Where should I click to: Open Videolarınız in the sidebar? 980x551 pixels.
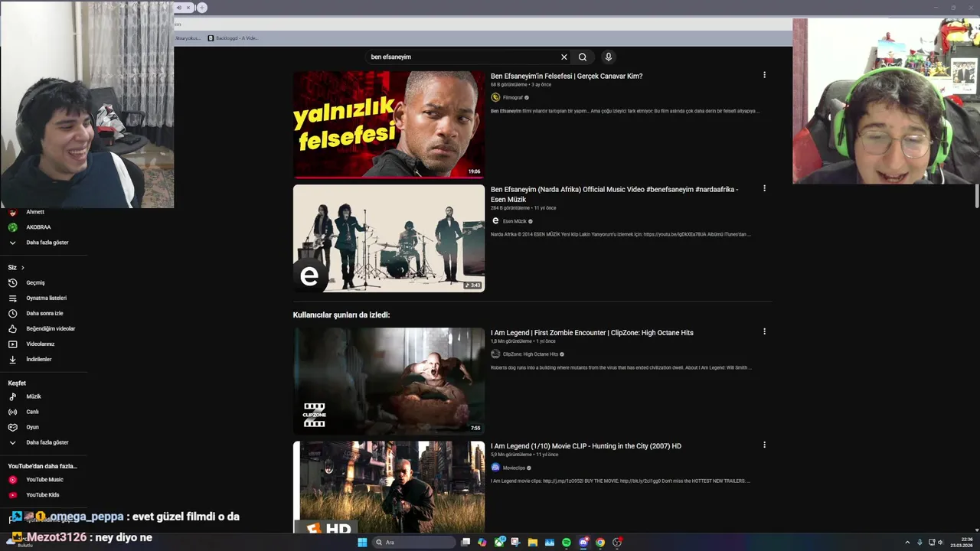[x=40, y=344]
